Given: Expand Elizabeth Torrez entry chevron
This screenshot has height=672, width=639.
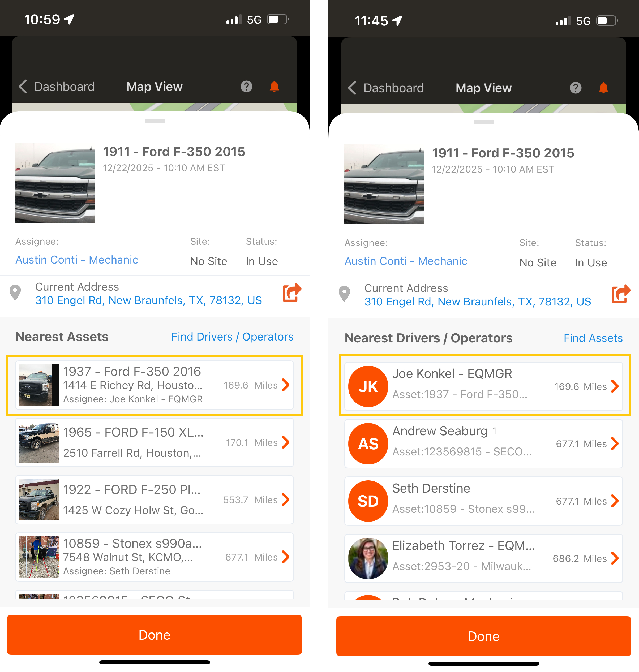Looking at the screenshot, I should pos(615,558).
